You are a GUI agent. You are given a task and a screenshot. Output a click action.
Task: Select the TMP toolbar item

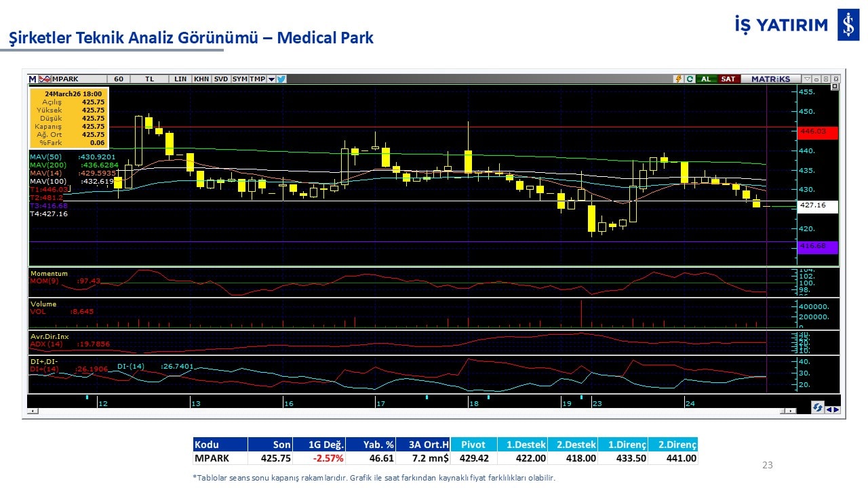257,79
